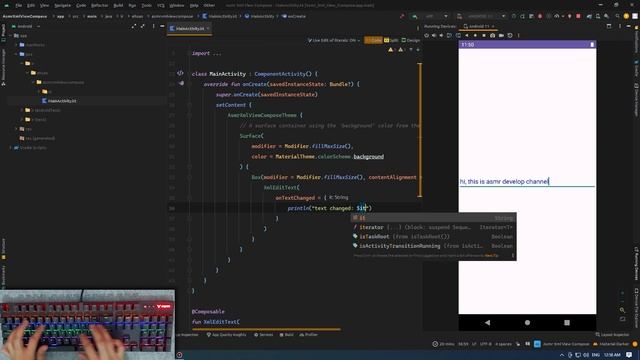Click the search everywhere magnifier icon

(618, 16)
